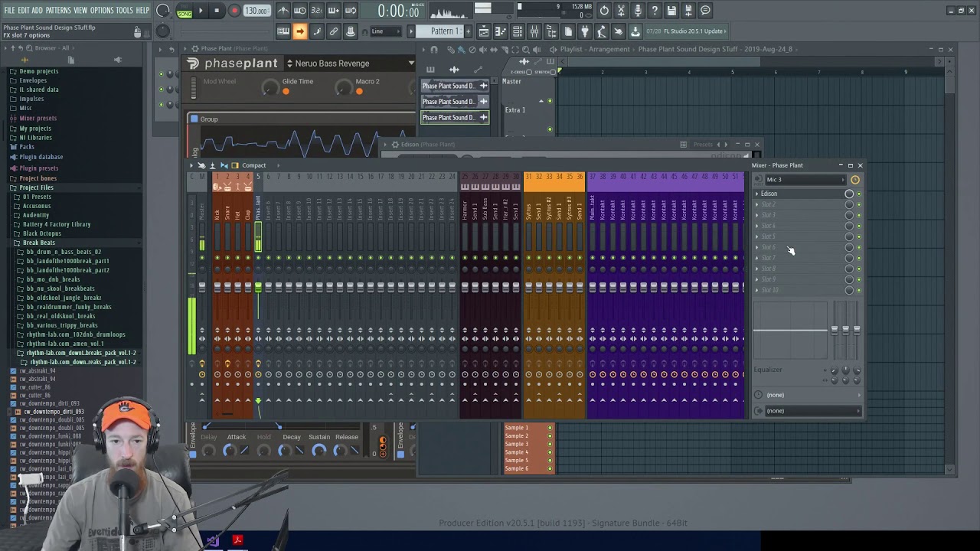This screenshot has width=980, height=551.
Task: Open the Plugin database folder
Action: click(41, 157)
